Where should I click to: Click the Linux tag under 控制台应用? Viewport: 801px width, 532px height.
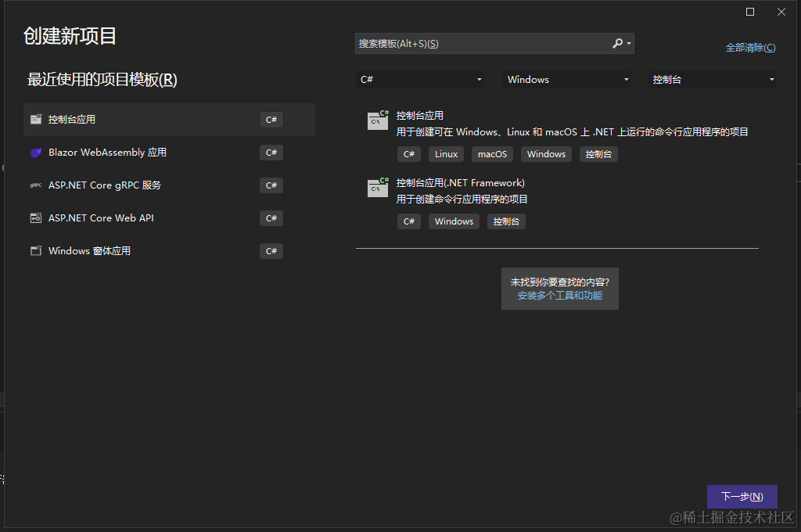(x=447, y=154)
